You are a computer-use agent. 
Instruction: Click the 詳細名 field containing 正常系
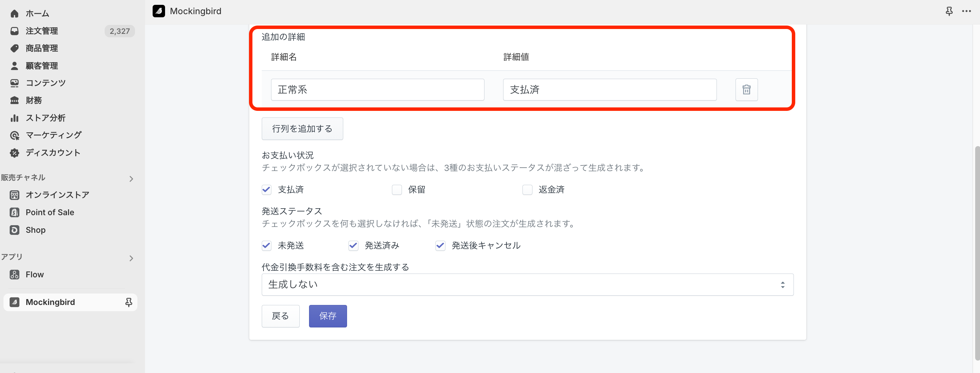click(x=377, y=90)
